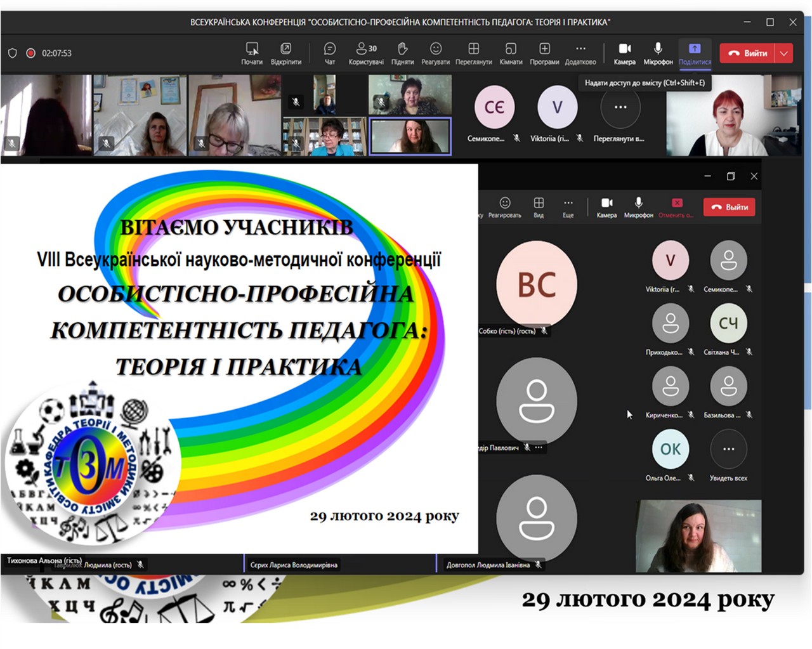Leave the meeting with the Вийти button
Viewport: 812px width, 649px height.
pyautogui.click(x=748, y=53)
